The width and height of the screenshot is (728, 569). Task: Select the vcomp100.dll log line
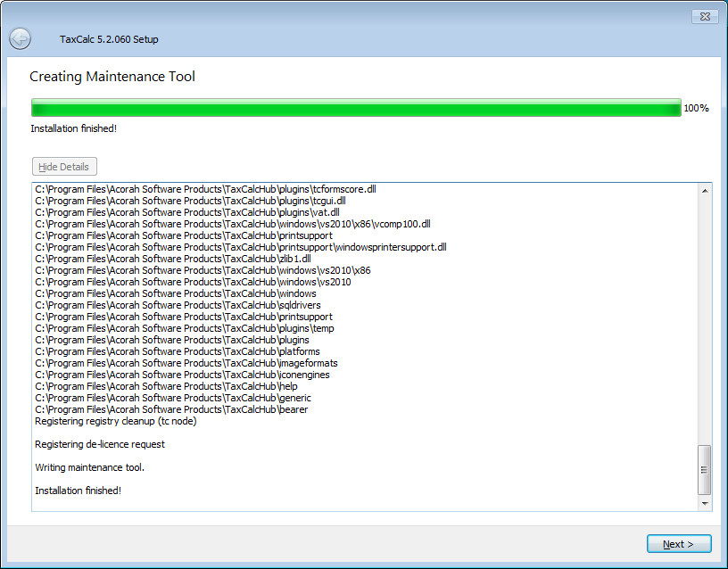232,224
